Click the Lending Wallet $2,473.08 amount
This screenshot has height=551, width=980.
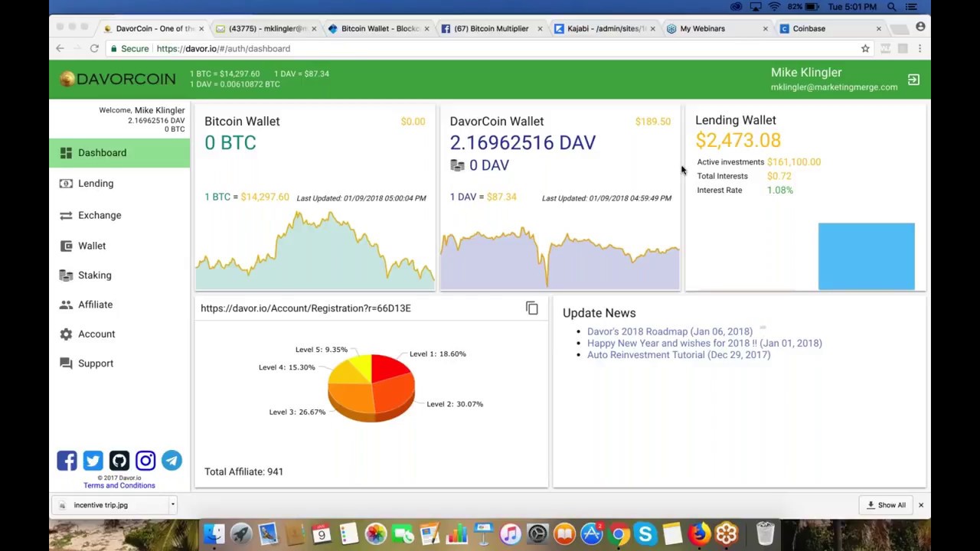click(x=738, y=140)
